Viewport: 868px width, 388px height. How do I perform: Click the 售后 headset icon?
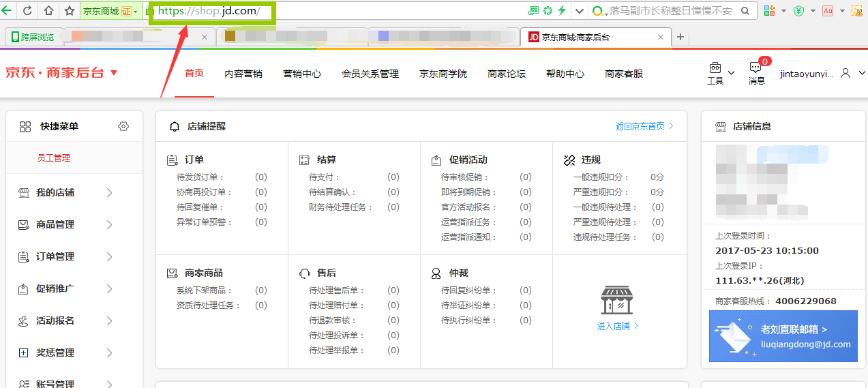pyautogui.click(x=305, y=273)
